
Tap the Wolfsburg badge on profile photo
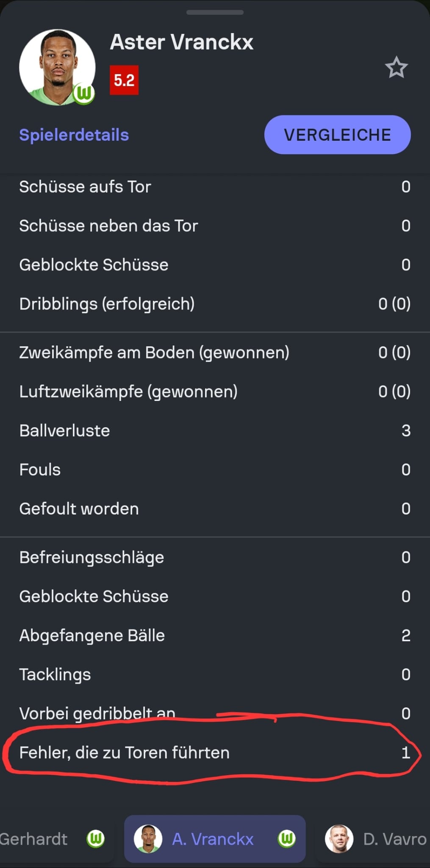pyautogui.click(x=84, y=93)
